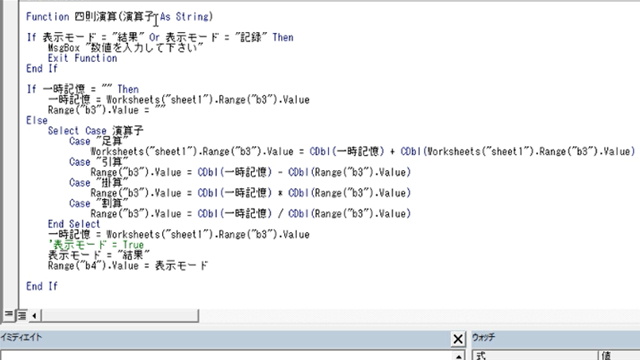Click the Exit Function statement
The image size is (640, 360).
(82, 58)
